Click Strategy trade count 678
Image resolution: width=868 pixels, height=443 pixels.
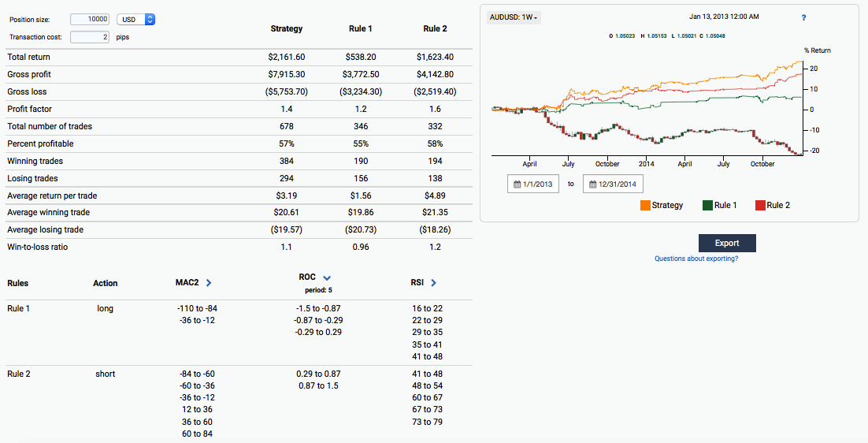coord(286,126)
